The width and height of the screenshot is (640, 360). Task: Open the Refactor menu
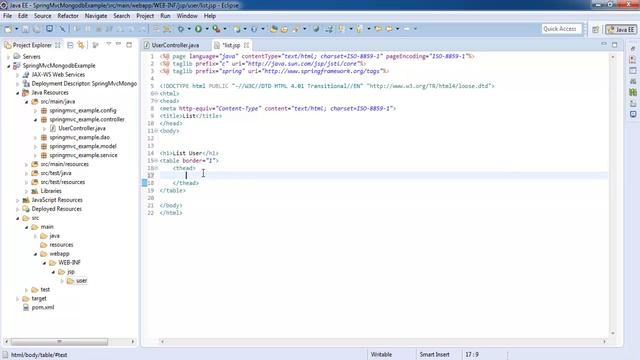click(x=68, y=16)
